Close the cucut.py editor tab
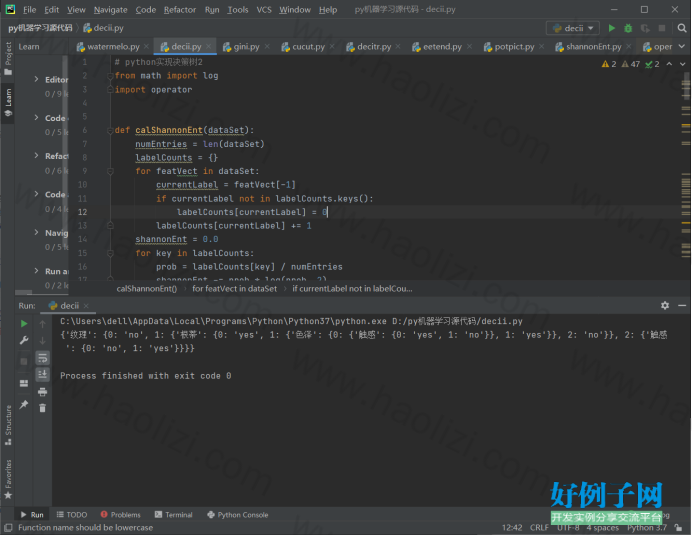 pyautogui.click(x=332, y=46)
